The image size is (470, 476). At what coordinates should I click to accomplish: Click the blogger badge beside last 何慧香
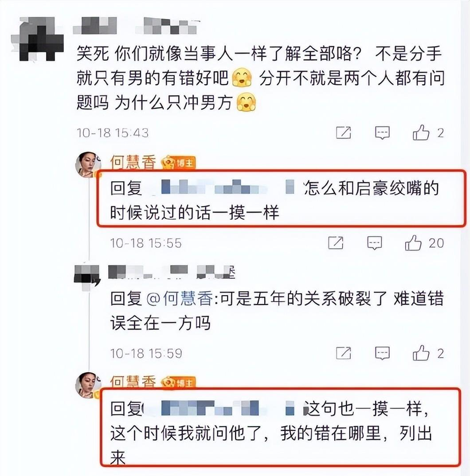click(178, 382)
